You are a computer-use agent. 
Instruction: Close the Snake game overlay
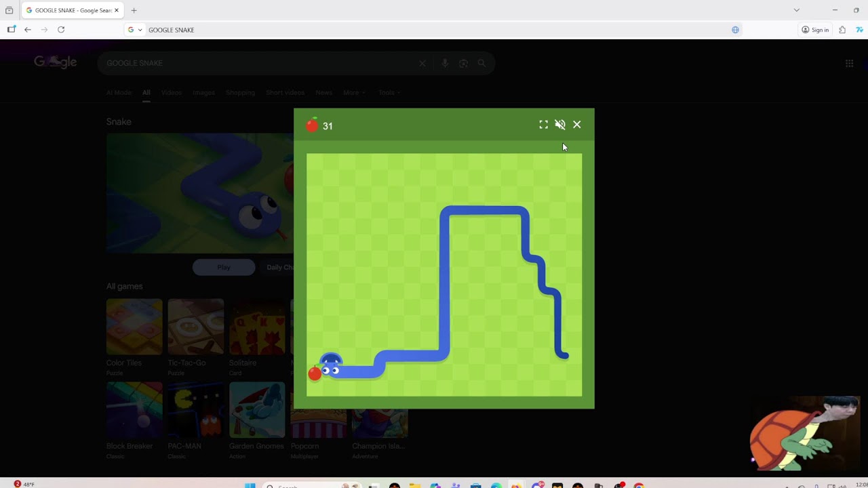[577, 125]
